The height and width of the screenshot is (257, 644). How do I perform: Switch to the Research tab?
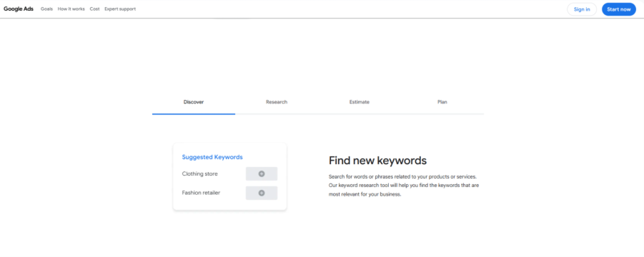(277, 102)
